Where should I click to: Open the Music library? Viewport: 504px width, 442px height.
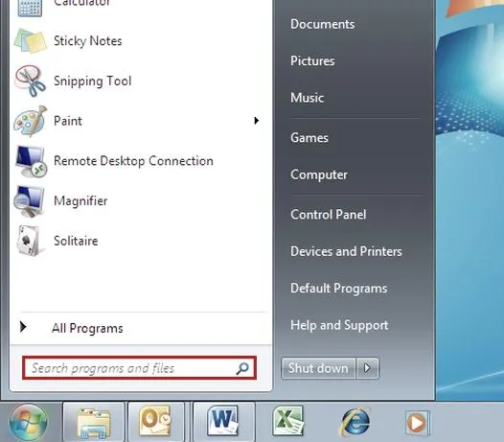[x=307, y=98]
